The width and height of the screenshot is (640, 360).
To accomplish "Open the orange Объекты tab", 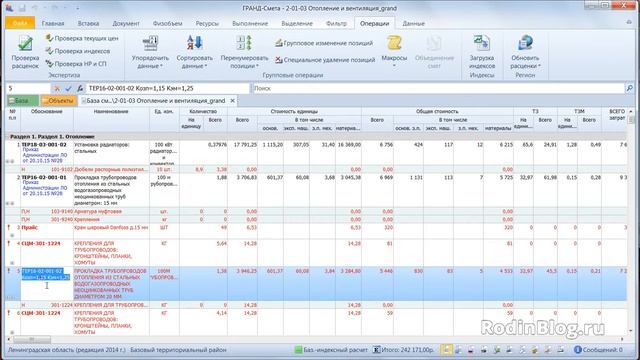I will pos(59,100).
